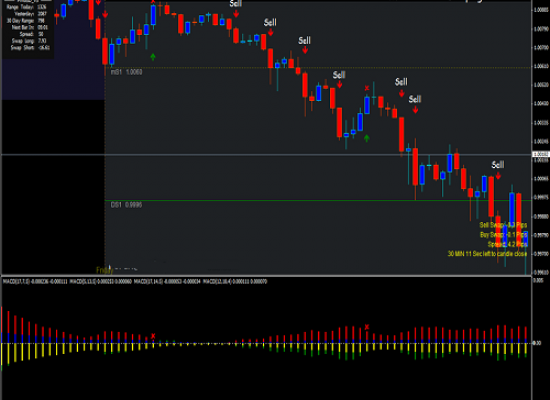
Task: Click the white horizontal current price line
Action: coord(267,154)
